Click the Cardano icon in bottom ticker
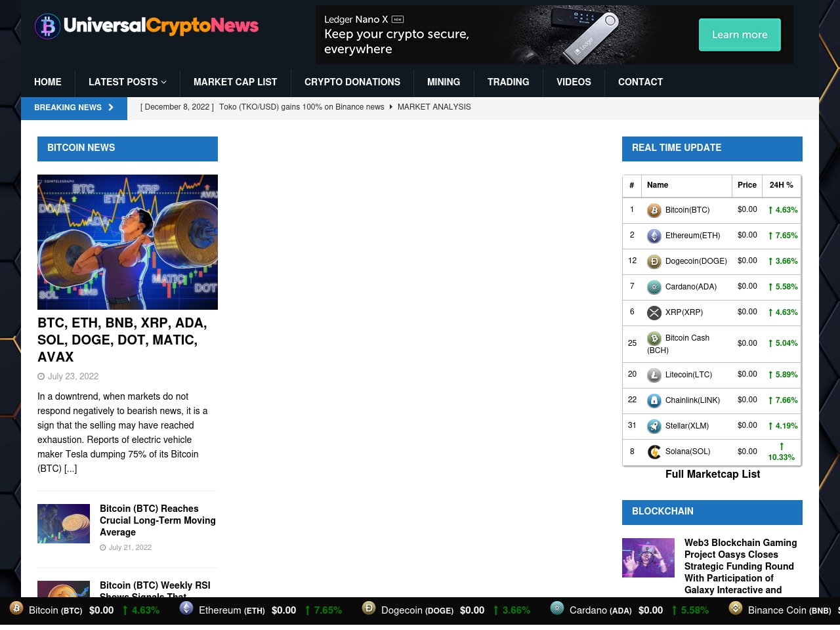Image resolution: width=840 pixels, height=630 pixels. tap(557, 608)
